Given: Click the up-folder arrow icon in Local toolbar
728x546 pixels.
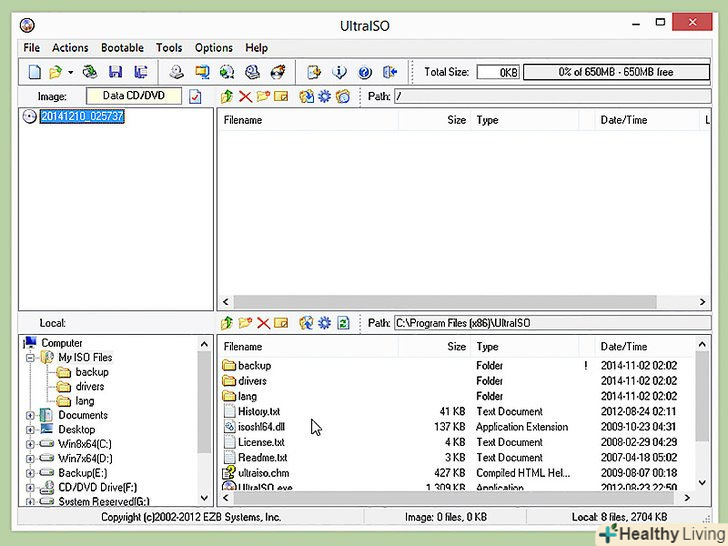Looking at the screenshot, I should point(227,323).
